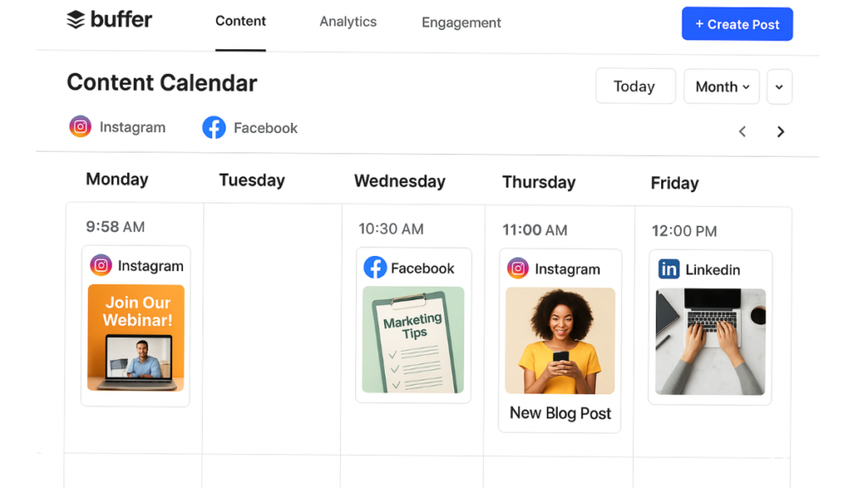Select the Facebook channel filter icon
The height and width of the screenshot is (488, 868).
[214, 127]
